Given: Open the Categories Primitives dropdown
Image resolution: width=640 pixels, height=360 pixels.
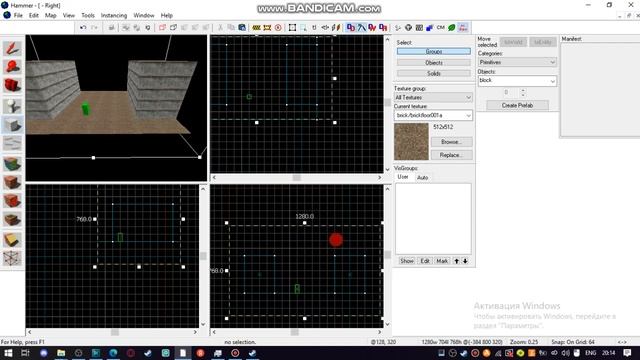Looking at the screenshot, I should point(517,62).
